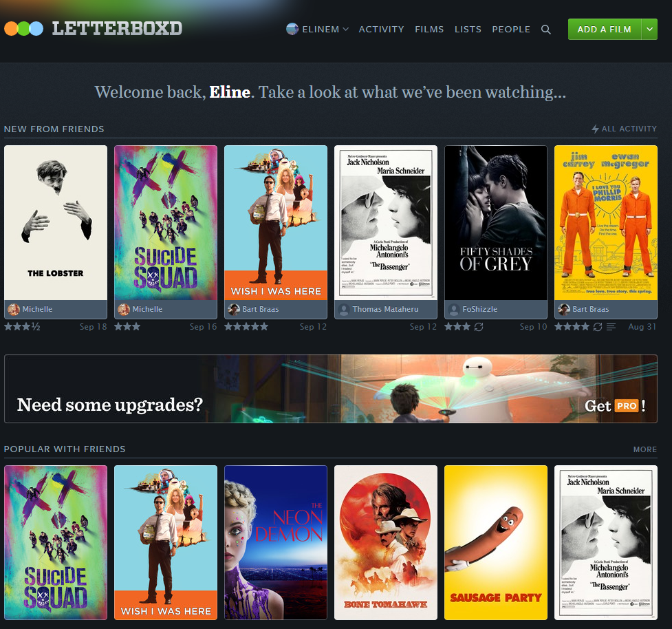Open The Passenger poster in Popular With Friends

click(606, 542)
